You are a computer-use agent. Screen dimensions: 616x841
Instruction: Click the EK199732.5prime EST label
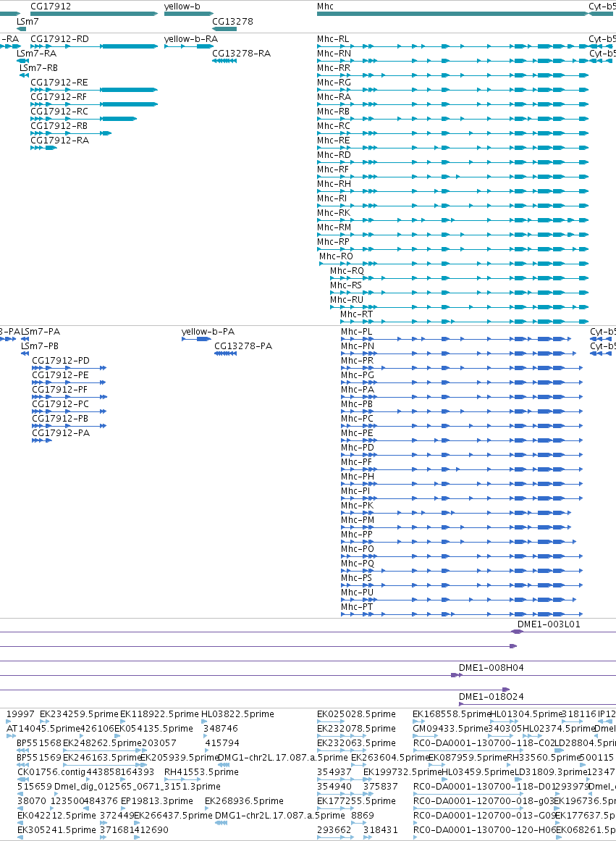pyautogui.click(x=402, y=772)
